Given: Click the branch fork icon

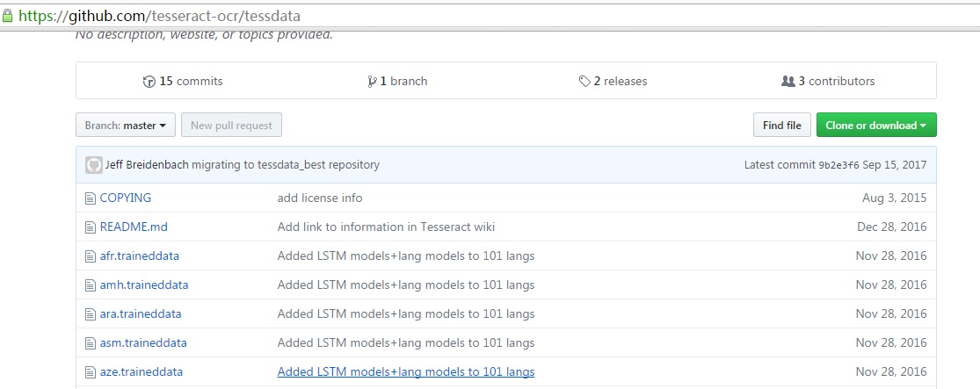Looking at the screenshot, I should click(372, 81).
